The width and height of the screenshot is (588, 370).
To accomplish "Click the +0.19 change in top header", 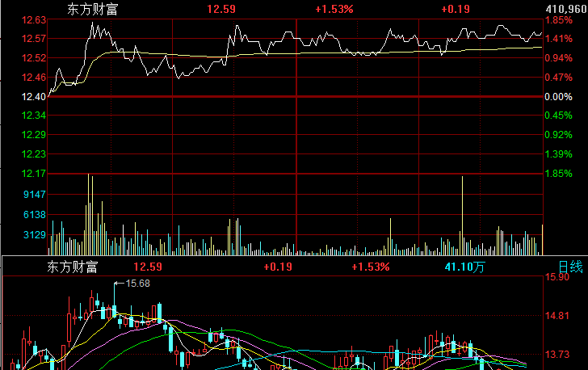I will [456, 9].
